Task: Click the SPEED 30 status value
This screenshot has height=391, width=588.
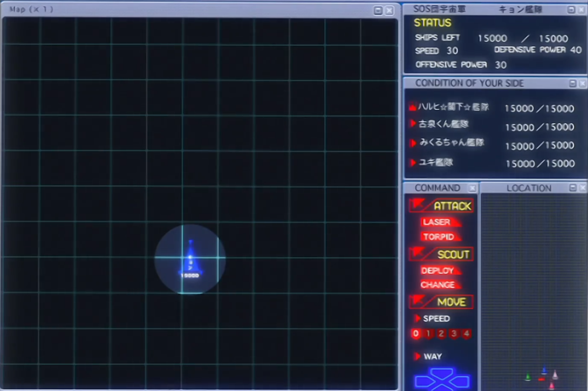Action: [x=436, y=51]
